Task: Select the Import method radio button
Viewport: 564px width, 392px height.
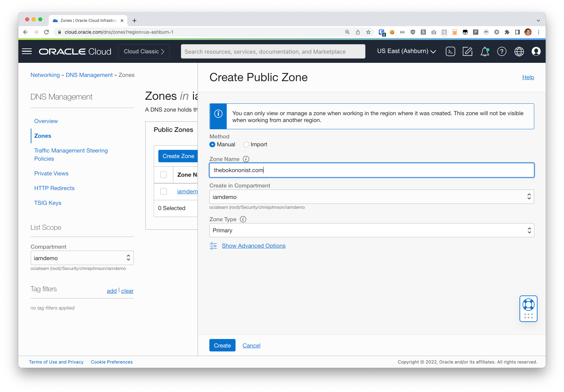Action: tap(246, 144)
